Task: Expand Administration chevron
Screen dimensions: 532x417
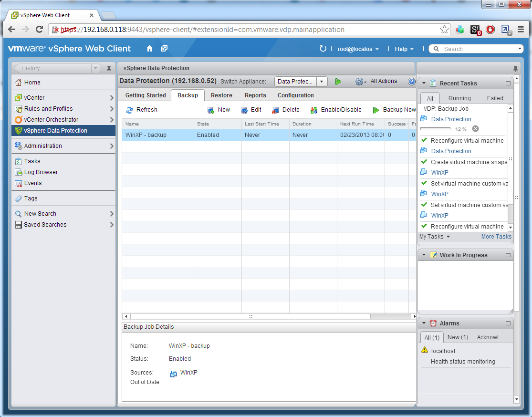Action: click(112, 146)
